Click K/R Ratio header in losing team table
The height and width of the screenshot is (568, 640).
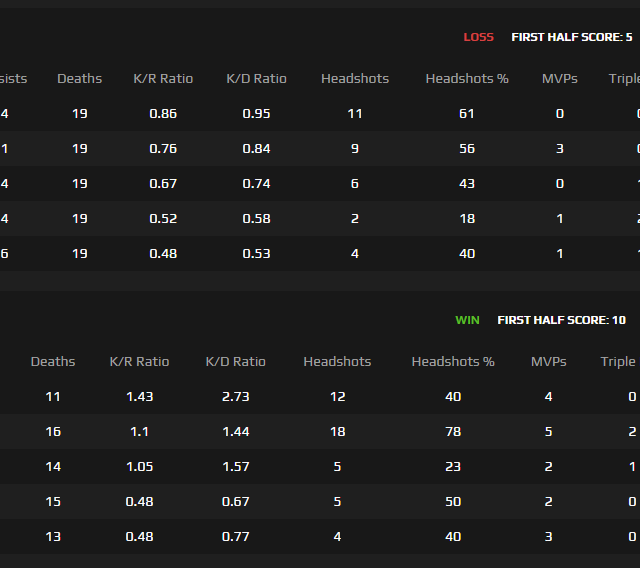[x=163, y=78]
